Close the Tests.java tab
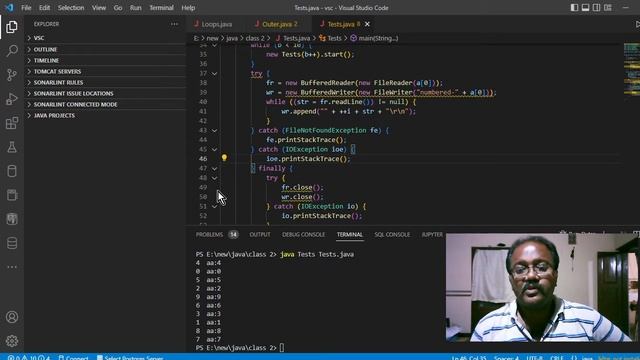The width and height of the screenshot is (640, 360). (x=367, y=24)
